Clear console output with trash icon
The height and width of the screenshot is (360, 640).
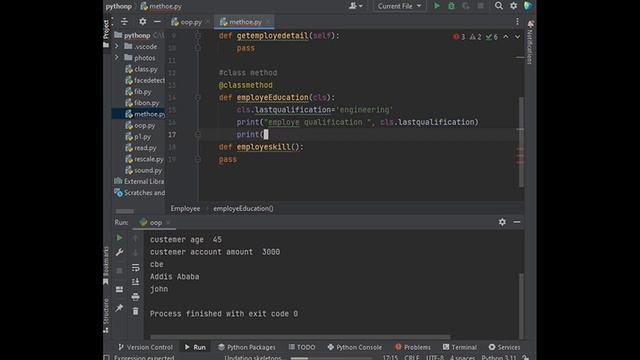[x=136, y=311]
